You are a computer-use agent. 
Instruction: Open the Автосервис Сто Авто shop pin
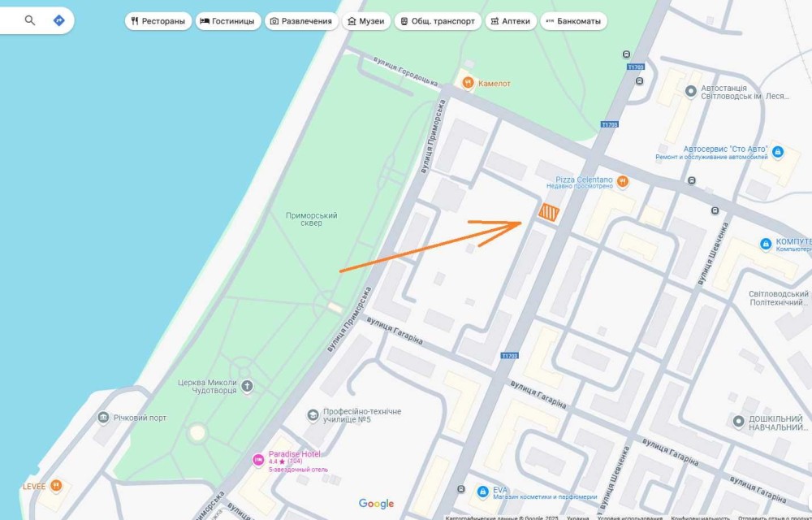[x=777, y=152]
